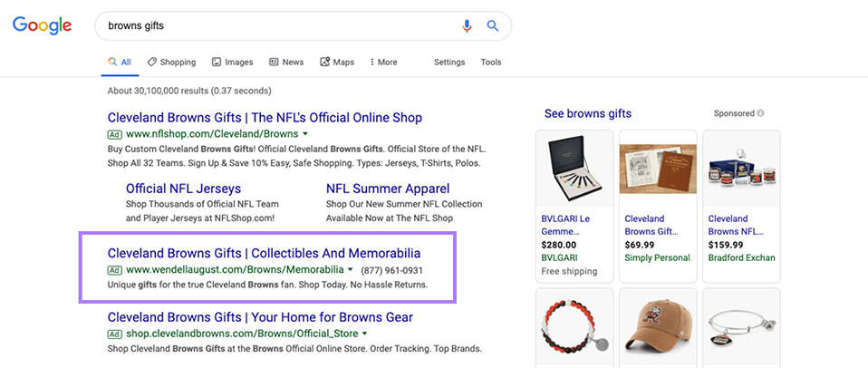This screenshot has width=868, height=368.
Task: Click the NFL Summer Apparel sitelink
Action: click(388, 189)
